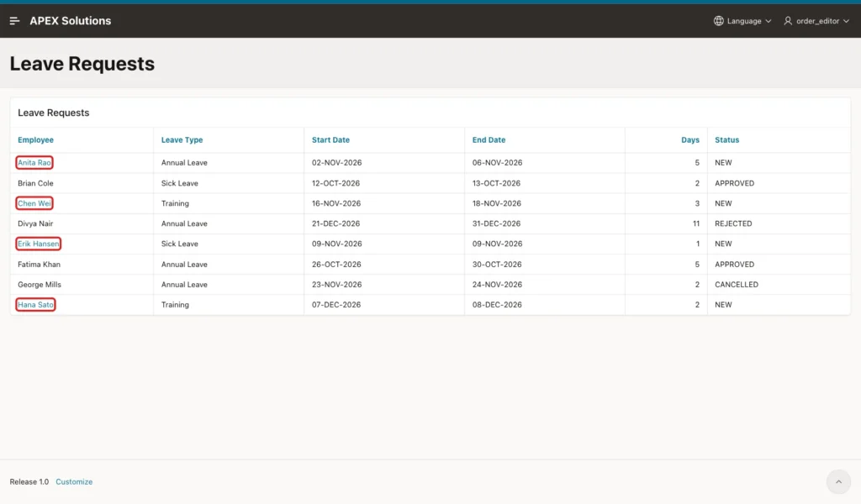Image resolution: width=861 pixels, height=504 pixels.
Task: Sort by the Status column header
Action: pos(727,139)
